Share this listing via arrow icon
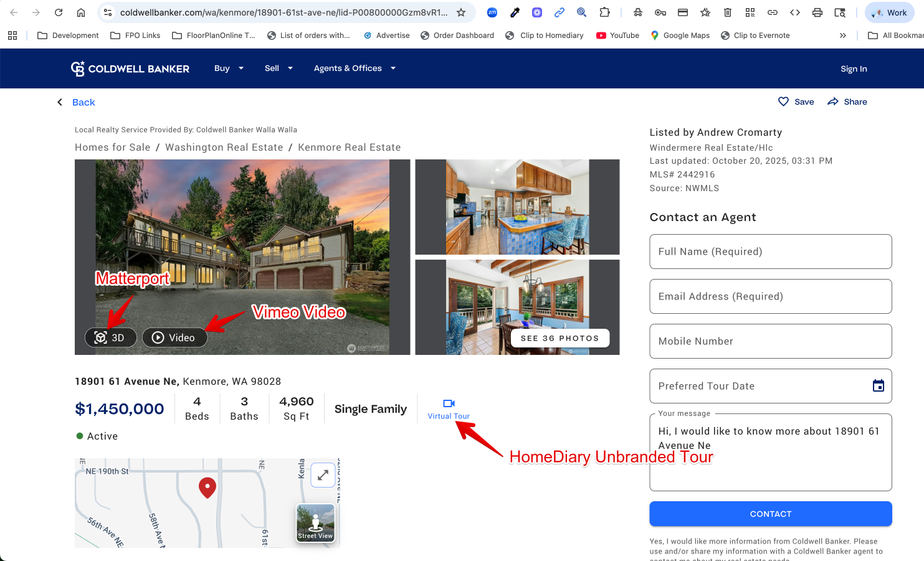 833,101
